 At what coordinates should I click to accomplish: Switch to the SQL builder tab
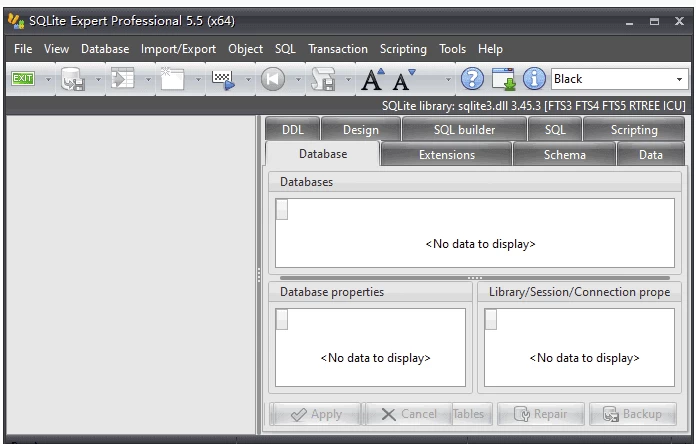464,130
